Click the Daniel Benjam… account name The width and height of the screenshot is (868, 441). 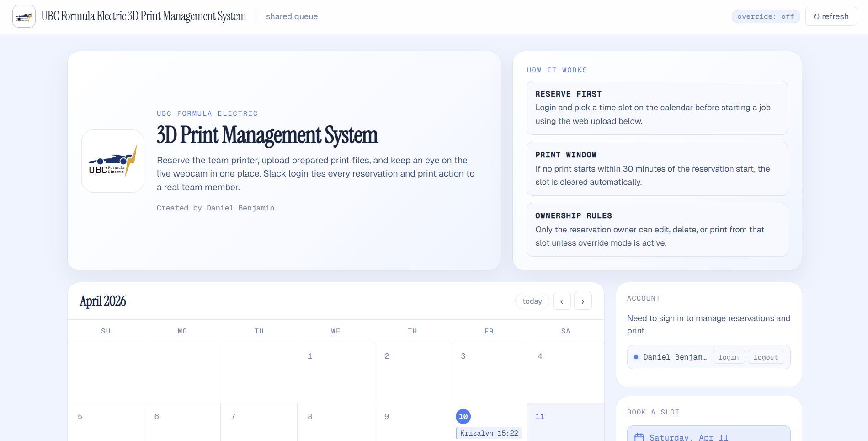pyautogui.click(x=675, y=357)
